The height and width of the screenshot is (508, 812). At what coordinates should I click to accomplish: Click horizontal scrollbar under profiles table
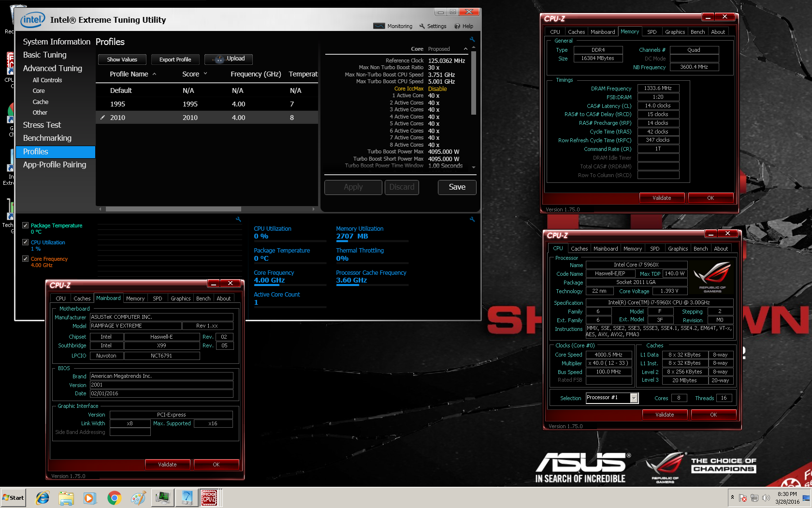173,209
